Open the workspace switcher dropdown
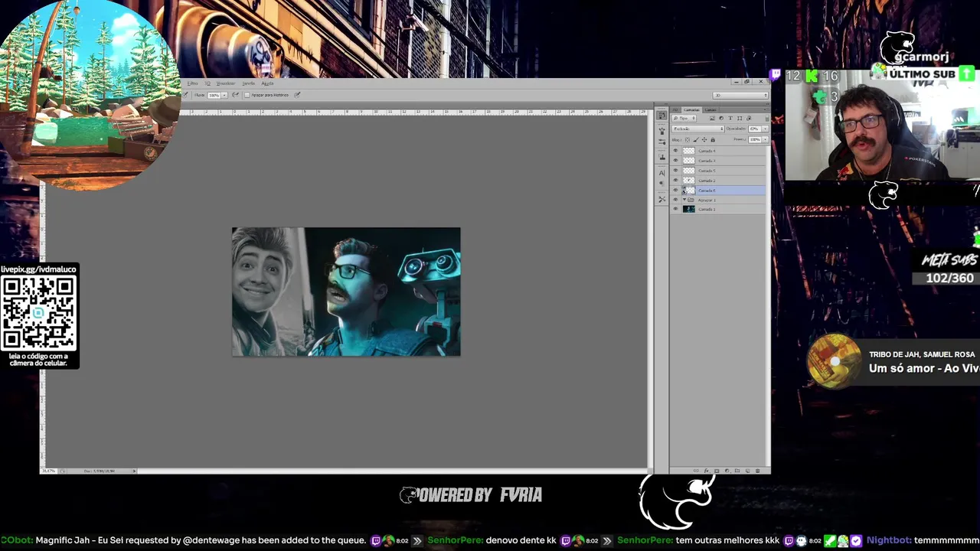The image size is (980, 551). coord(740,95)
